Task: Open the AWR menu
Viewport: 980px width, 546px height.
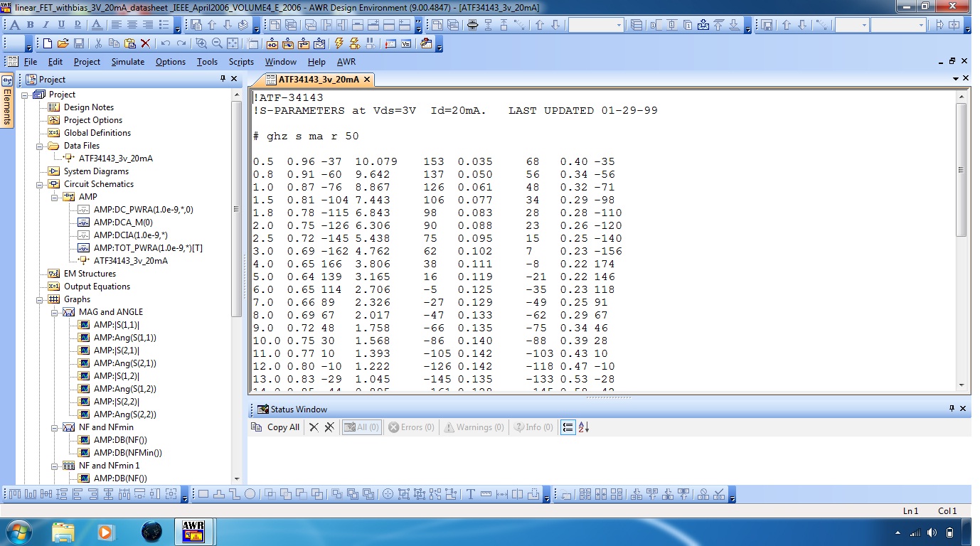Action: tap(346, 62)
